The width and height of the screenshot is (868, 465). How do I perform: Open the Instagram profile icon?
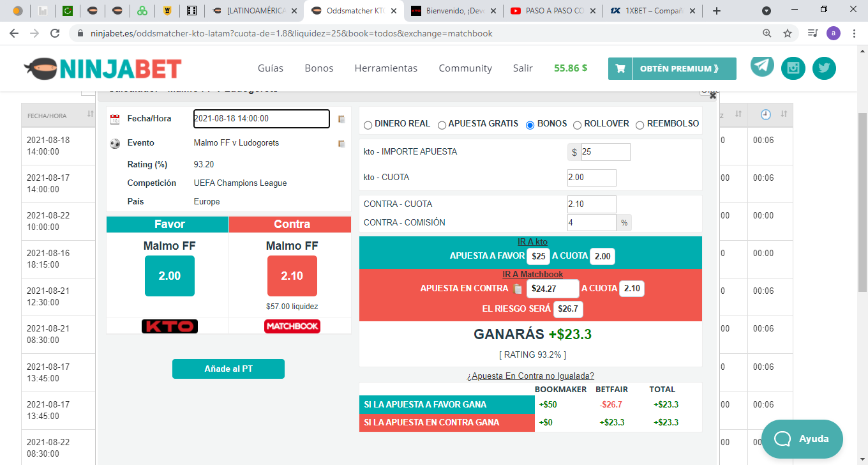793,68
